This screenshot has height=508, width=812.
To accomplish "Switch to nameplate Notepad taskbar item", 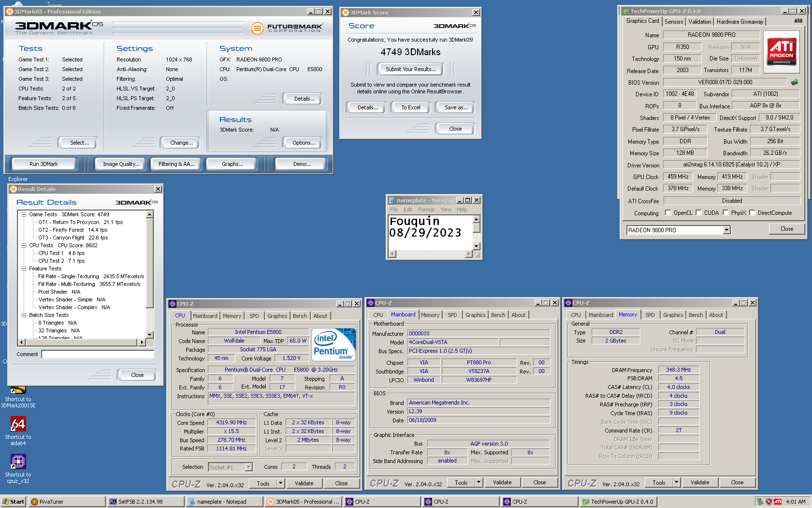I will 225,502.
